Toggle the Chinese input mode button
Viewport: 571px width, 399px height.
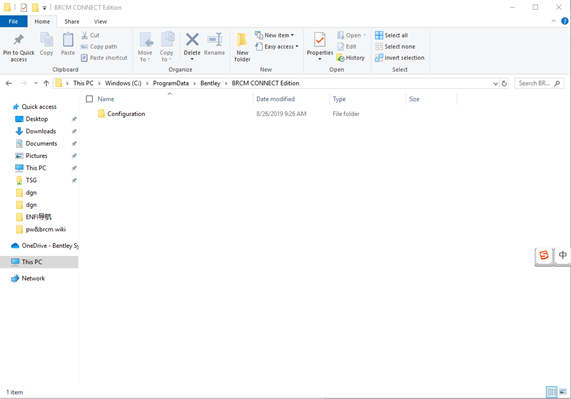tap(562, 255)
